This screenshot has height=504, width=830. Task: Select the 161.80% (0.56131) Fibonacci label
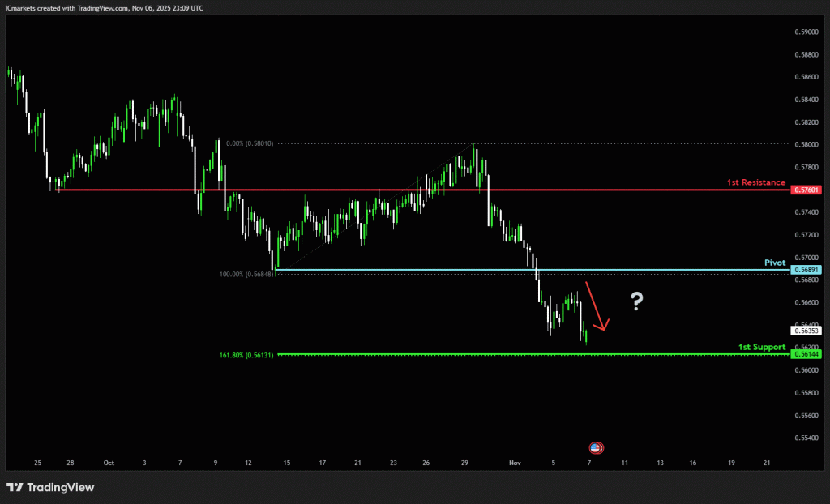246,355
